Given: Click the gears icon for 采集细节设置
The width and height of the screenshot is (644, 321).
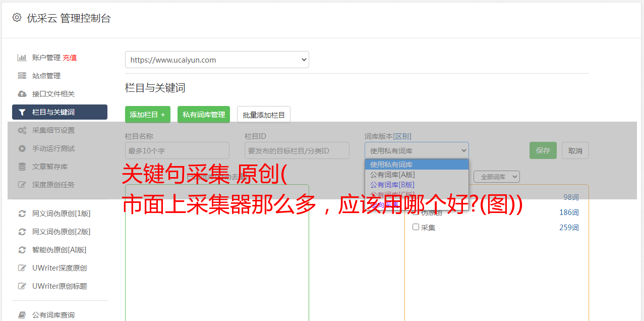Looking at the screenshot, I should pyautogui.click(x=22, y=130).
